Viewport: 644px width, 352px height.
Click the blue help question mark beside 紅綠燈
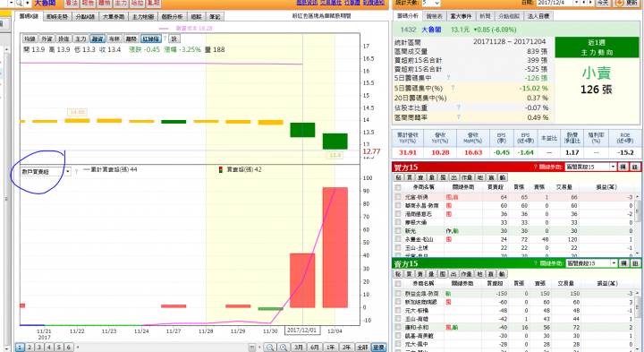165,39
